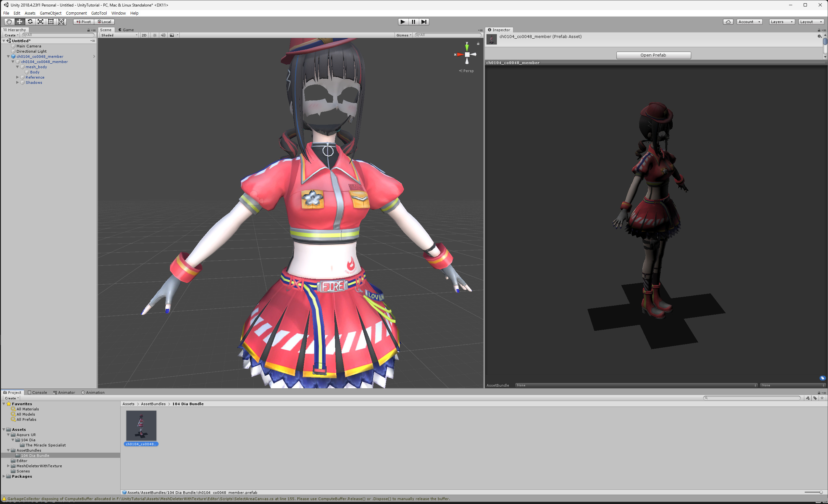Open cloud services icon
Image resolution: width=828 pixels, height=504 pixels.
(728, 22)
